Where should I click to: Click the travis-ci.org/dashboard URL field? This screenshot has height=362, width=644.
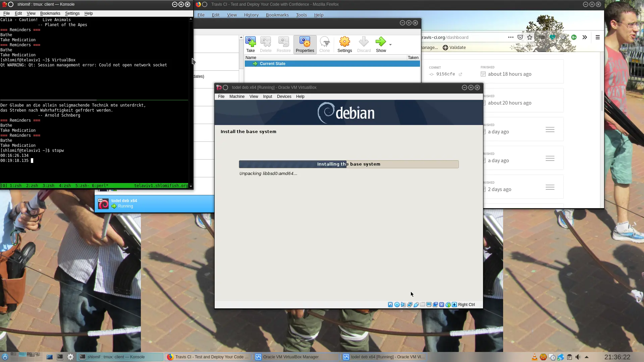point(463,37)
